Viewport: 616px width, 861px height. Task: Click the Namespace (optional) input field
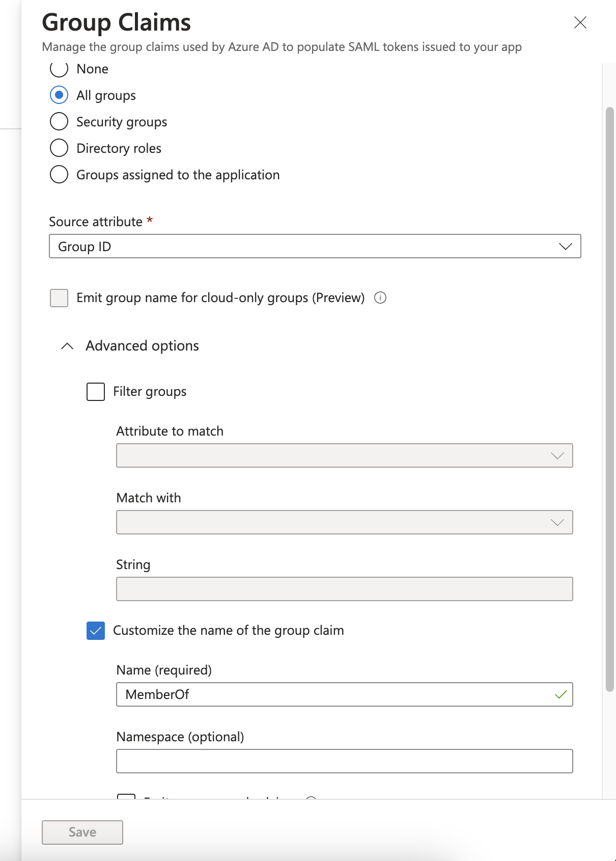pos(344,761)
